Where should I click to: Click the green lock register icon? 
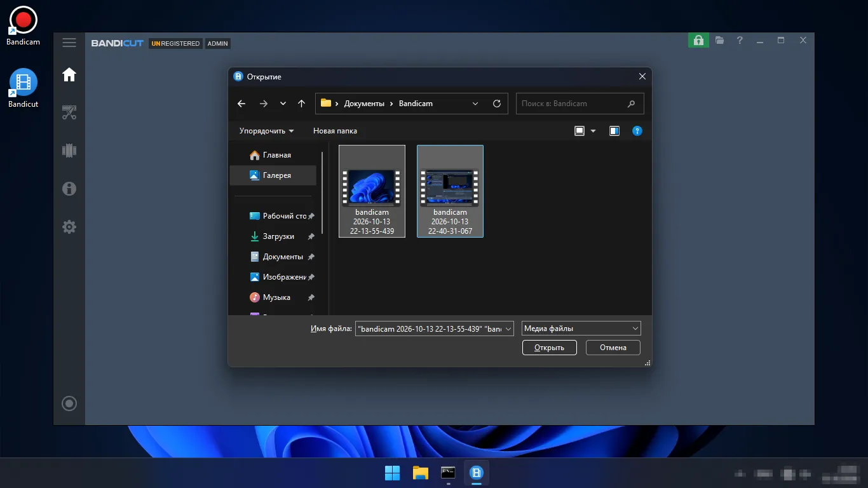[x=698, y=41]
